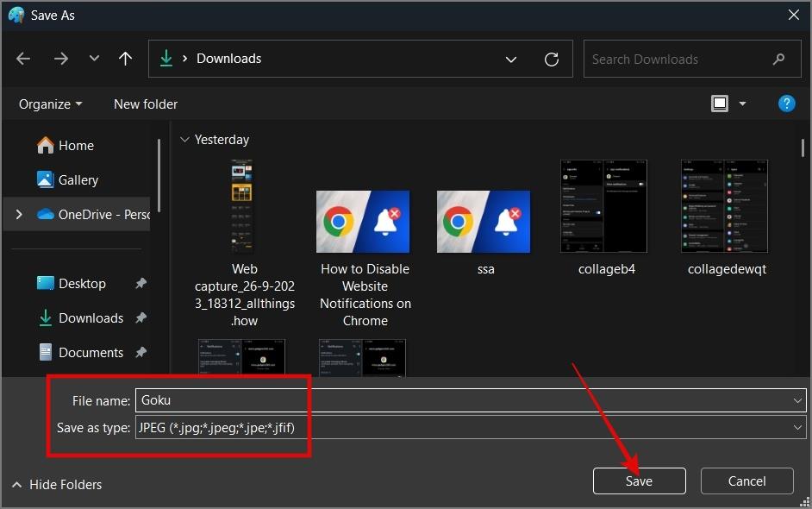
Task: Click the Desktop icon in sidebar
Action: coord(45,283)
